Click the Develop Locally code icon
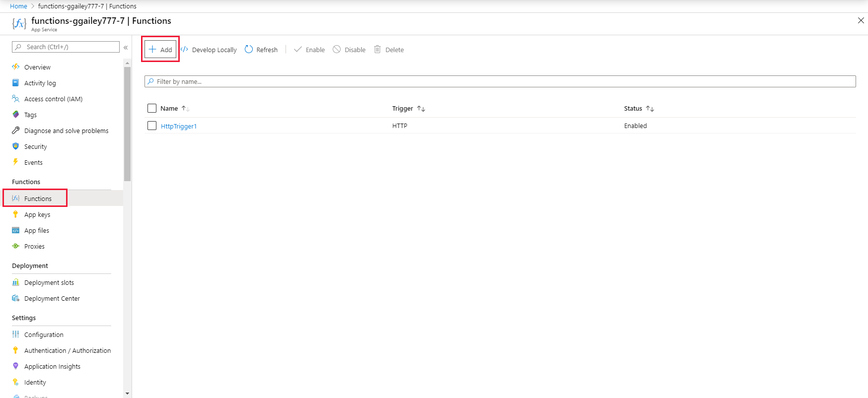The height and width of the screenshot is (398, 868). (184, 49)
